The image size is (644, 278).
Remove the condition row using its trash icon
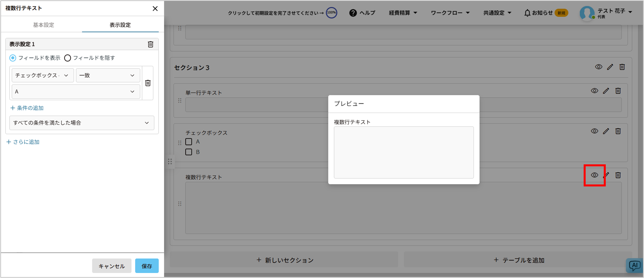148,83
